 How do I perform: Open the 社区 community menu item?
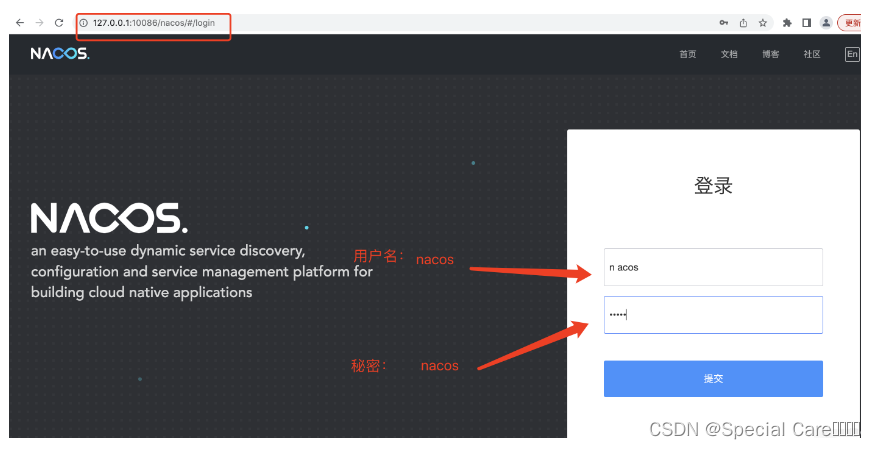pyautogui.click(x=812, y=54)
